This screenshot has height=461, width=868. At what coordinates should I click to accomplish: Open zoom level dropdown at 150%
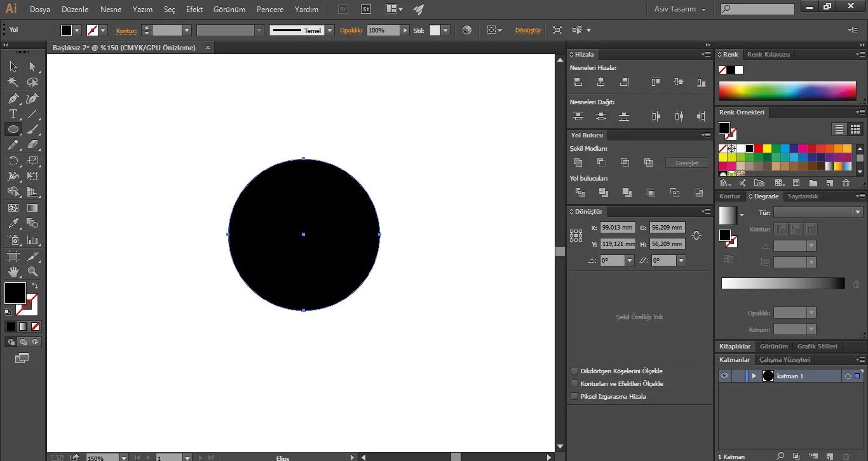pos(123,457)
